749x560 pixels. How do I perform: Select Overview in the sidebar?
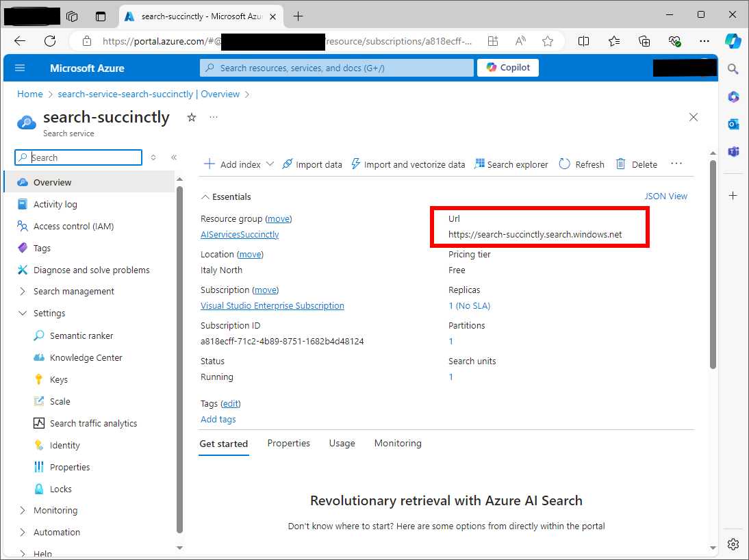point(89,182)
